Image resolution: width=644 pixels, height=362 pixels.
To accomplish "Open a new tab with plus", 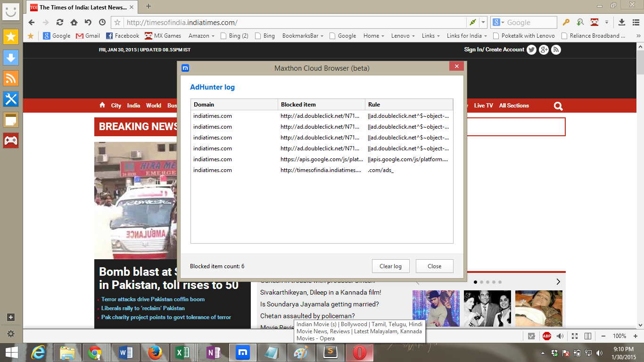I will point(149,6).
